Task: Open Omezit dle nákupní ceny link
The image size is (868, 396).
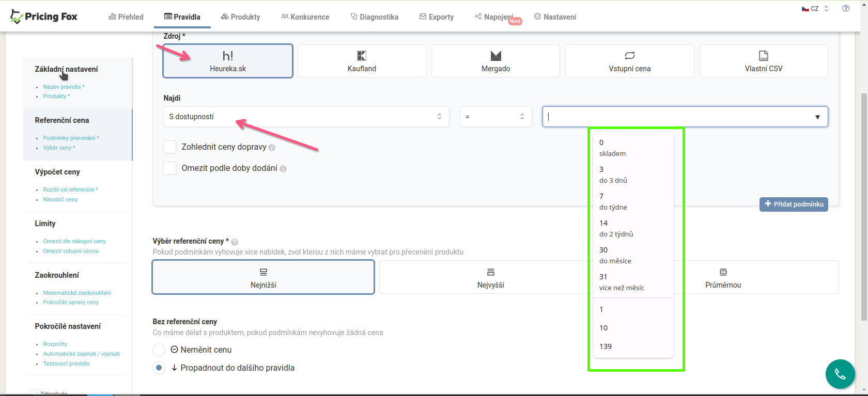Action: 74,241
